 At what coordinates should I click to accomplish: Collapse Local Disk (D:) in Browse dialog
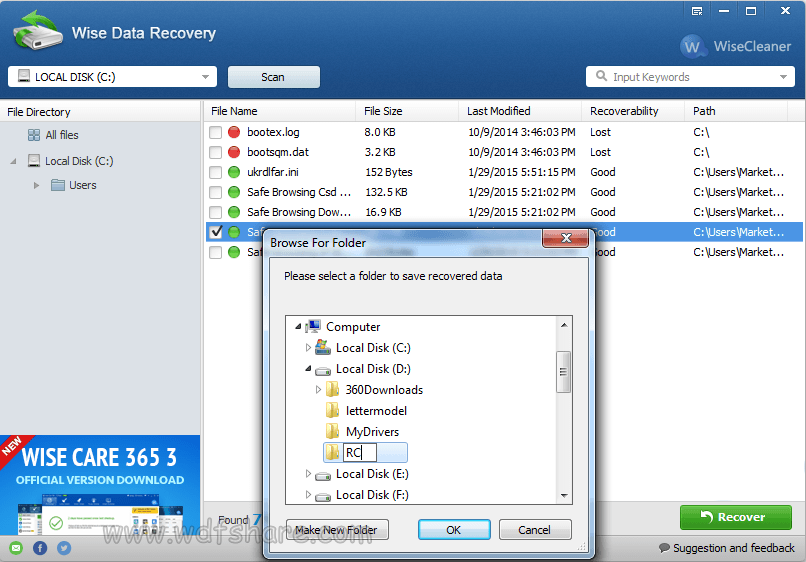(x=308, y=369)
